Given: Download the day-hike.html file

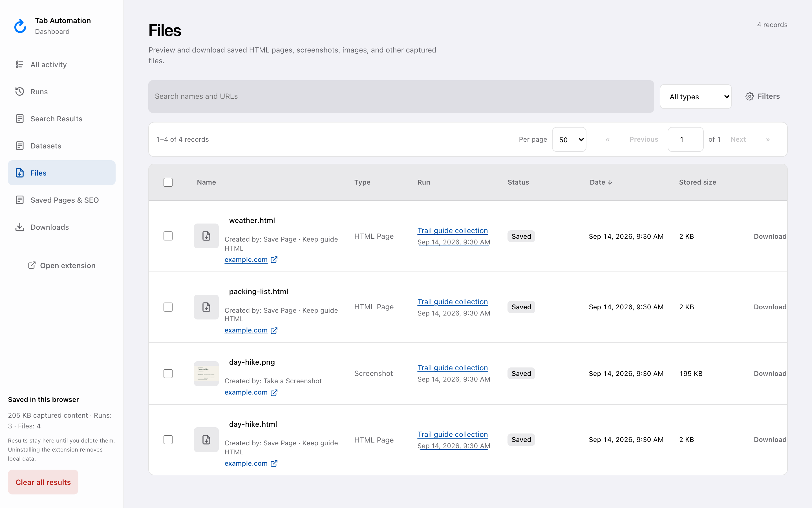Looking at the screenshot, I should (x=770, y=439).
